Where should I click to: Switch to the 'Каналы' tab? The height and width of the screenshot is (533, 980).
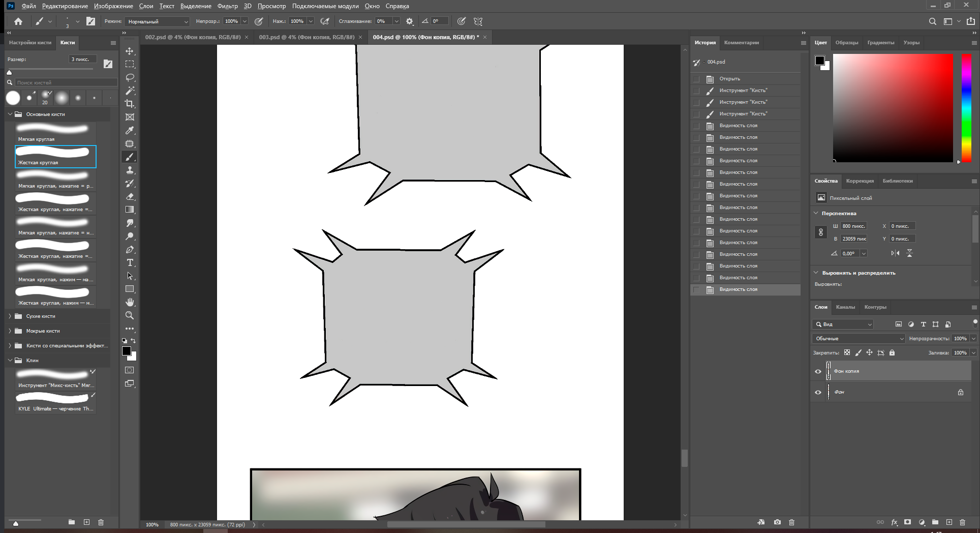click(845, 307)
